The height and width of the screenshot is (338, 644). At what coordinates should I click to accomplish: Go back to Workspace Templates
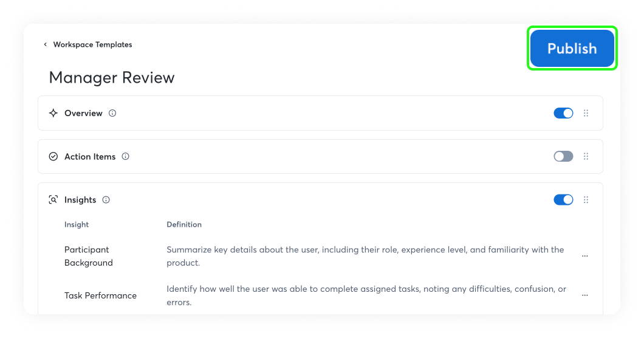[x=92, y=44]
